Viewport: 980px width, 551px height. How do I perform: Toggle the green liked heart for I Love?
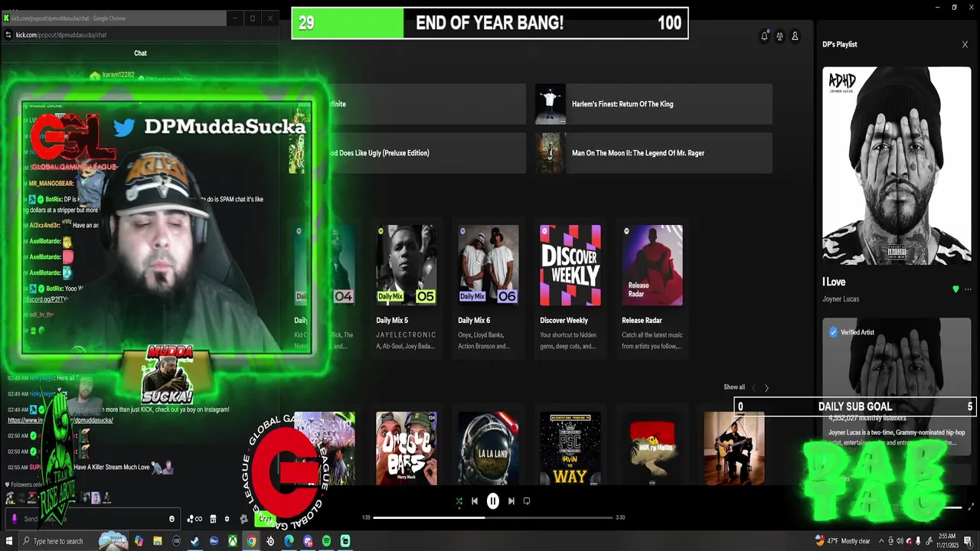tap(955, 289)
